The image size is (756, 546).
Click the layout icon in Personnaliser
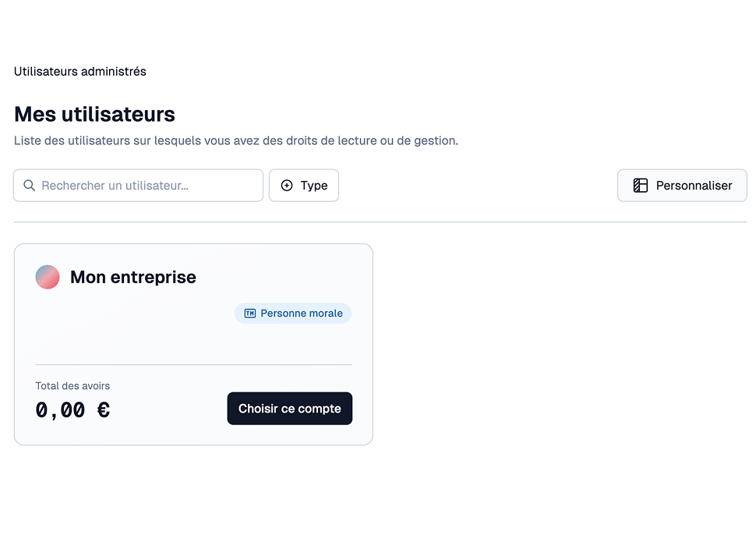[x=641, y=186]
